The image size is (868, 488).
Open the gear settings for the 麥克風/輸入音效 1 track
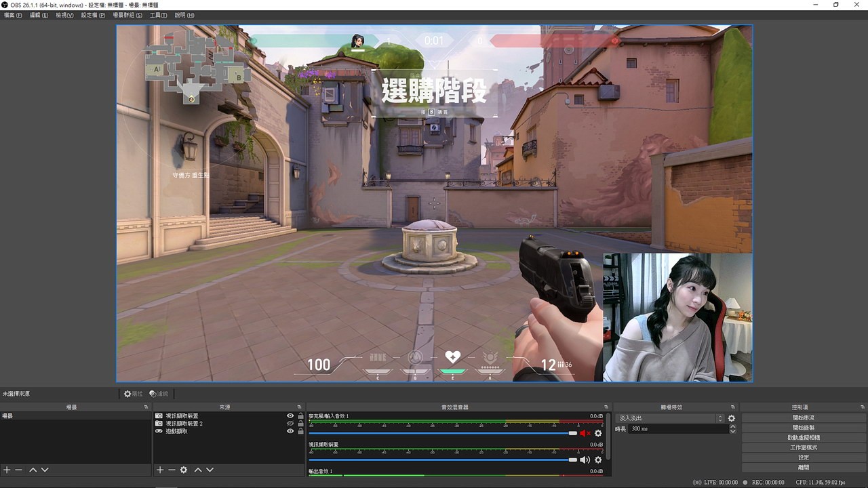click(598, 433)
